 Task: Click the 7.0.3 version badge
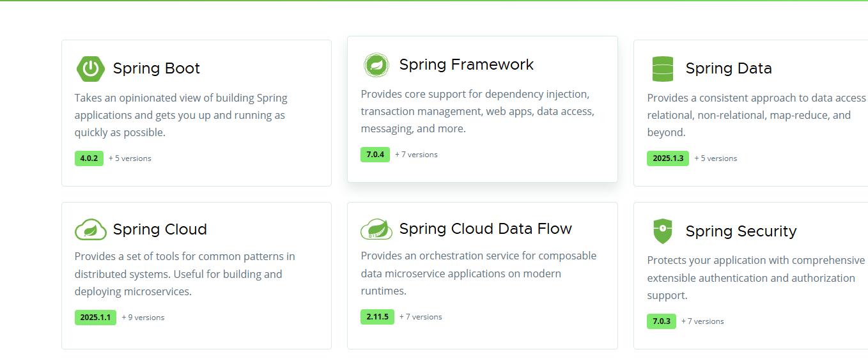[662, 321]
